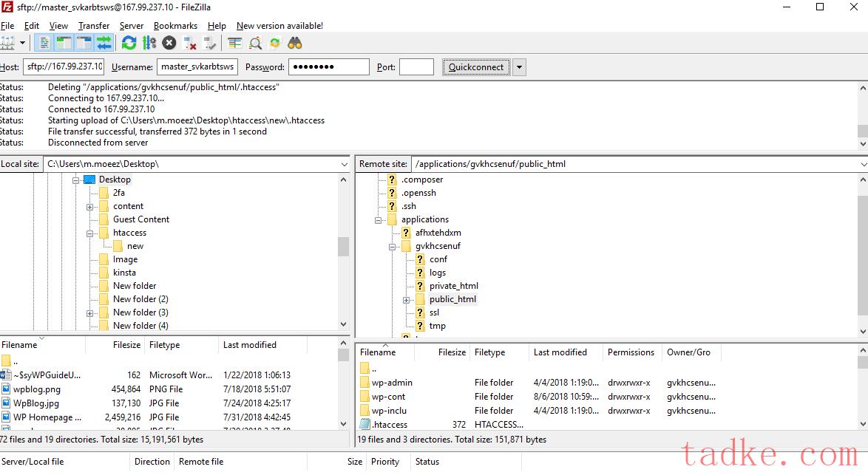868x475 pixels.
Task: Toggle message log display
Action: pyautogui.click(x=44, y=43)
